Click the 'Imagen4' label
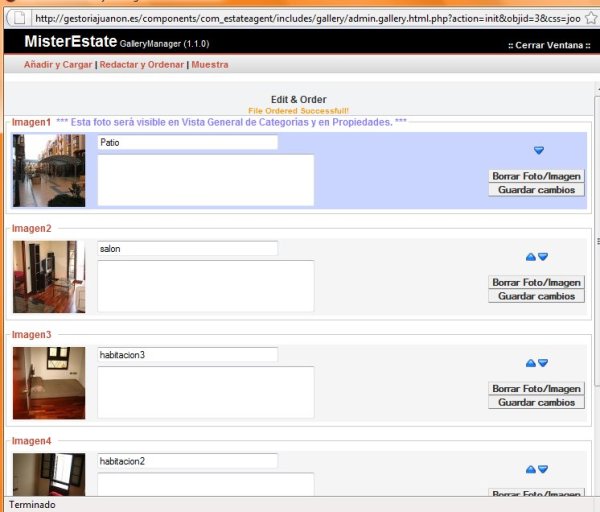 click(31, 441)
